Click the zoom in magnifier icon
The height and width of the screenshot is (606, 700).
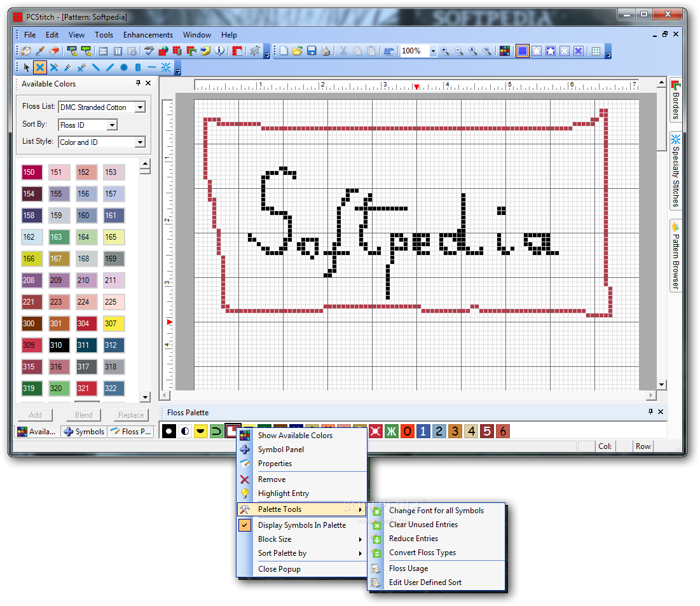pyautogui.click(x=445, y=51)
